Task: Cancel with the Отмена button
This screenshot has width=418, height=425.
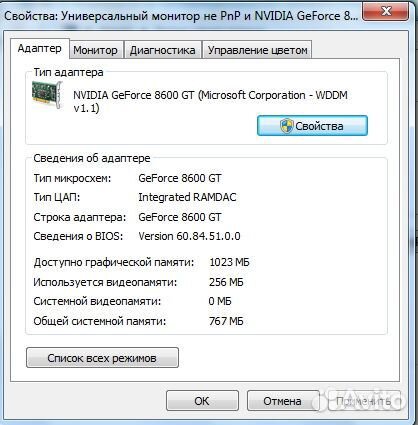Action: click(x=282, y=401)
